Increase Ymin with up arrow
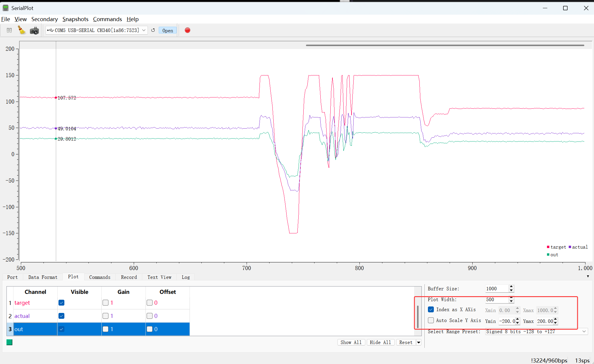This screenshot has width=594, height=364. pos(518,319)
